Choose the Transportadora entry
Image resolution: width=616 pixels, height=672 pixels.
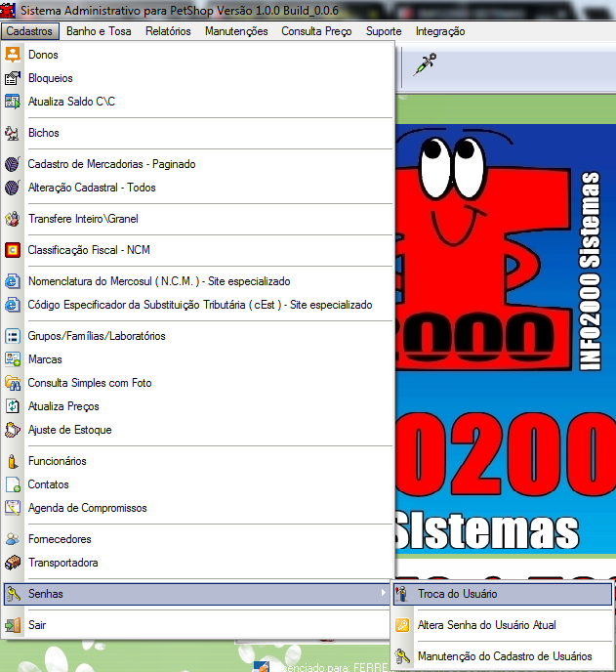click(198, 563)
